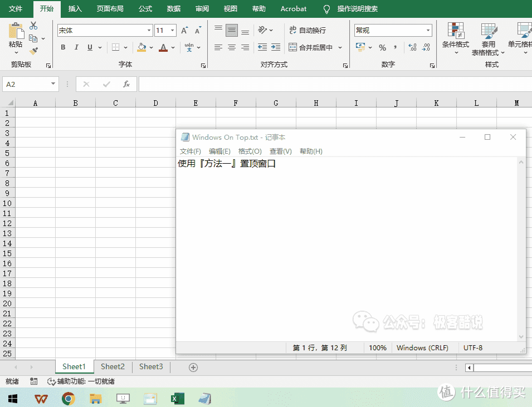Increase font size with large A
The height and width of the screenshot is (407, 532).
click(x=184, y=31)
